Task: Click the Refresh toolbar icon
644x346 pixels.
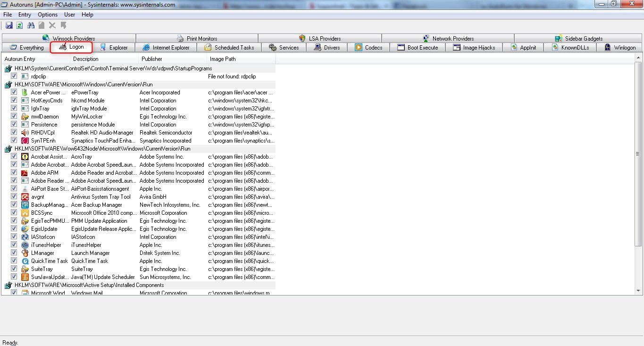Action: click(x=20, y=25)
